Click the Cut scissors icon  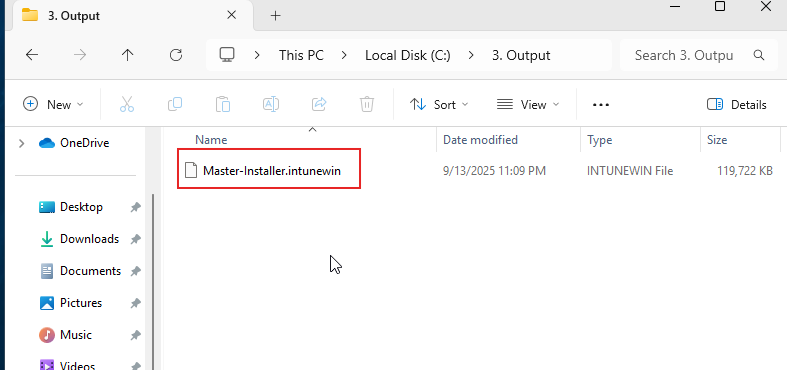point(127,104)
